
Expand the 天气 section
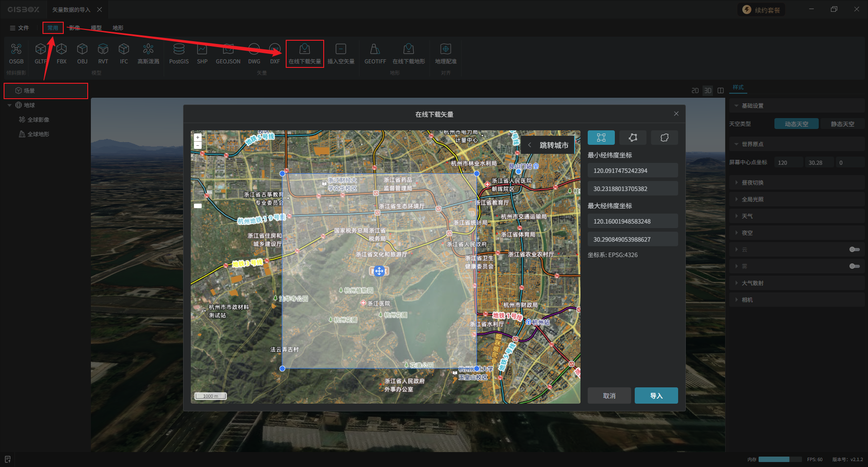point(747,216)
